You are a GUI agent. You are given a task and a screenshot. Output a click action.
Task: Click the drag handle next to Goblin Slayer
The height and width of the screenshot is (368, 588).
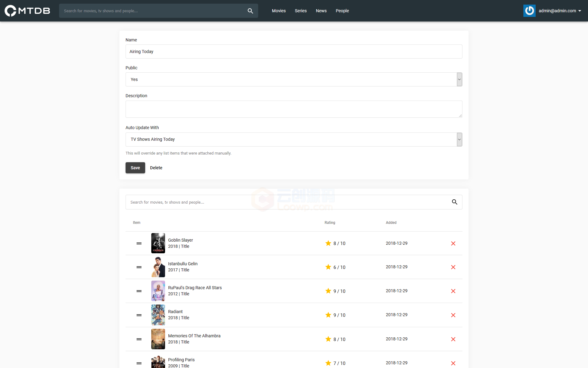coord(139,243)
